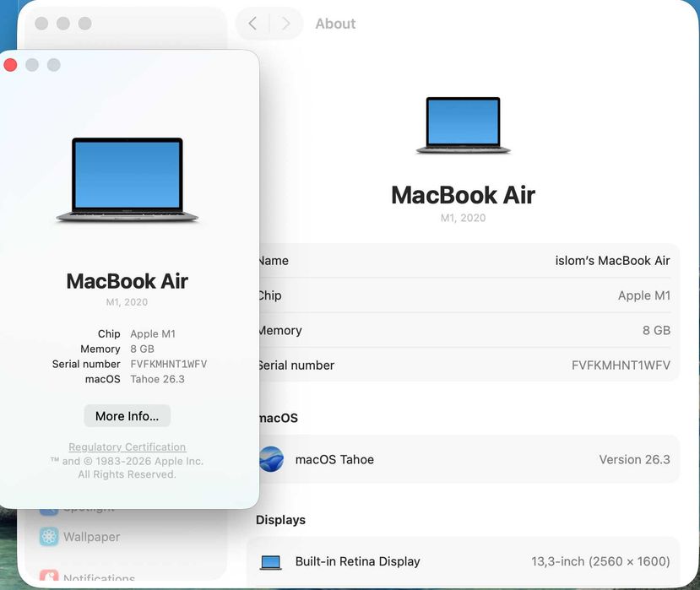
Task: Click the Built-in Retina Display label
Action: point(357,561)
